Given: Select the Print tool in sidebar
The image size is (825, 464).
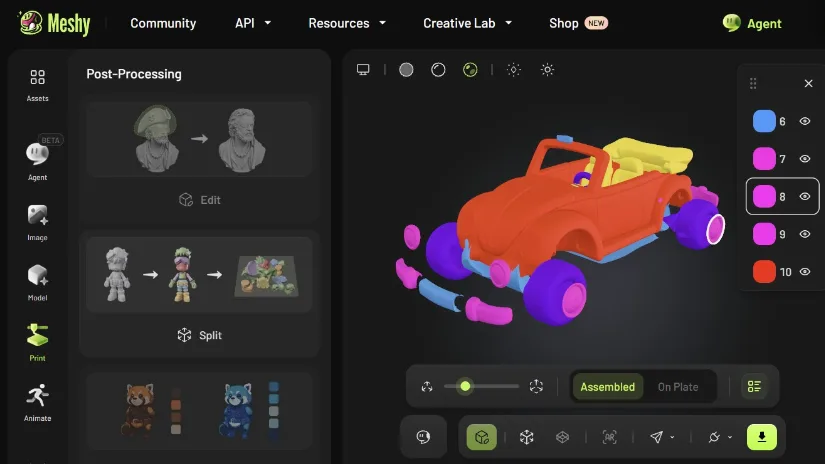Looking at the screenshot, I should click(x=37, y=342).
